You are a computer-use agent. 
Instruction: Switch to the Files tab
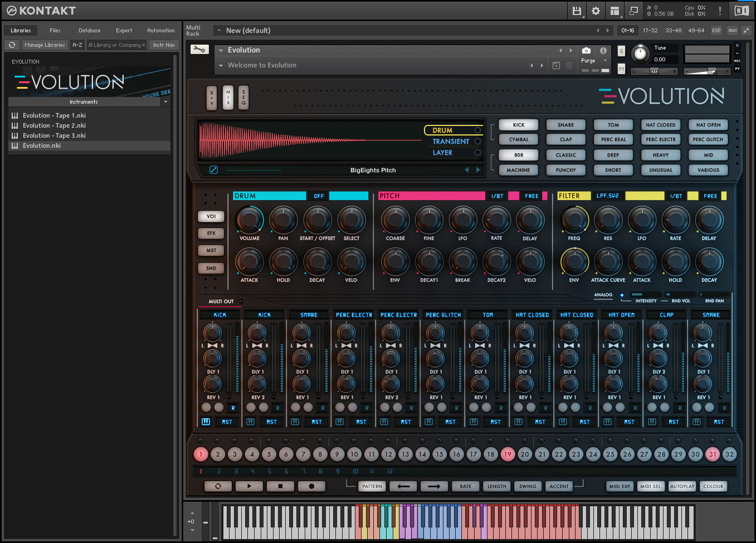(55, 31)
